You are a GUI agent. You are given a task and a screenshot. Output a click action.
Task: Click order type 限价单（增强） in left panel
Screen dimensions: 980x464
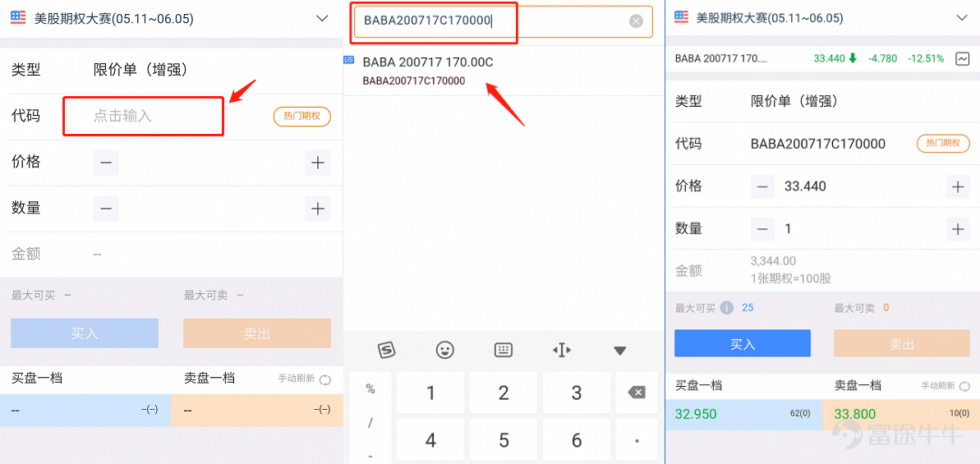[x=140, y=70]
